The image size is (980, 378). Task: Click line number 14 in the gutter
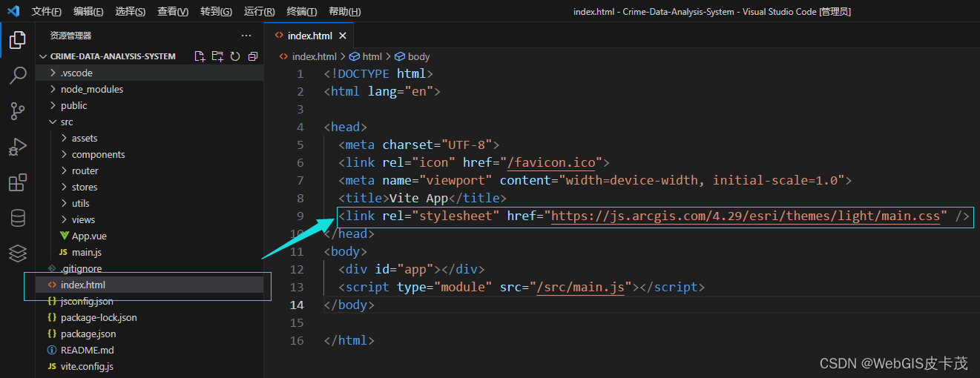tap(297, 305)
